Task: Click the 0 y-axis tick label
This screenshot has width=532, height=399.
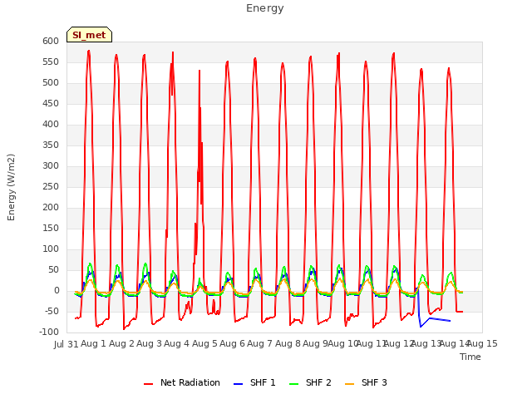Action: pyautogui.click(x=57, y=290)
